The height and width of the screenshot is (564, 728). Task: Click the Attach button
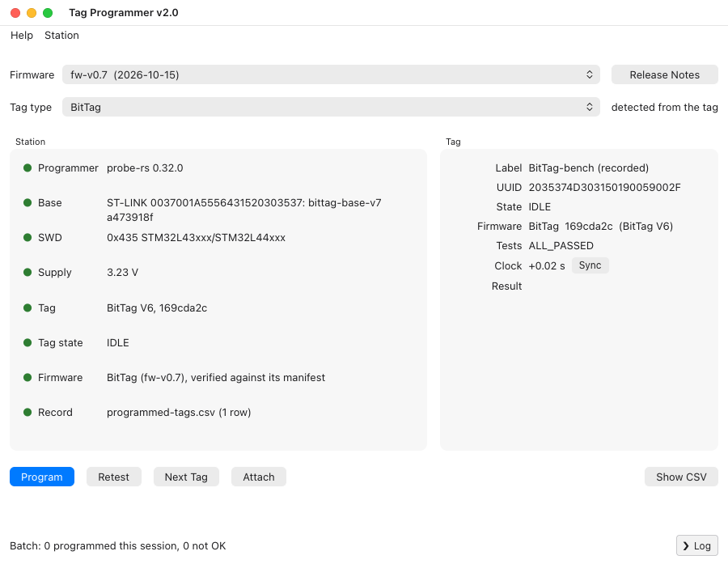(259, 477)
